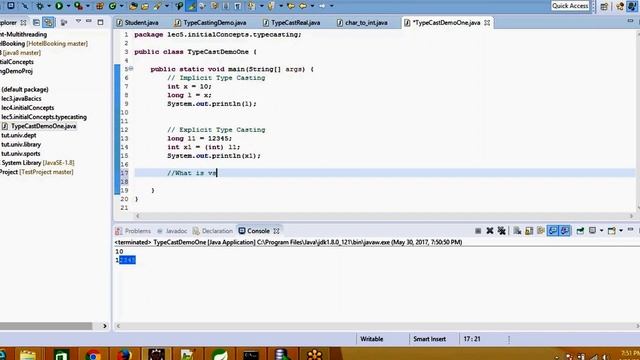The height and width of the screenshot is (360, 640).
Task: Open Chrome from the Windows taskbar
Action: pyautogui.click(x=93, y=354)
